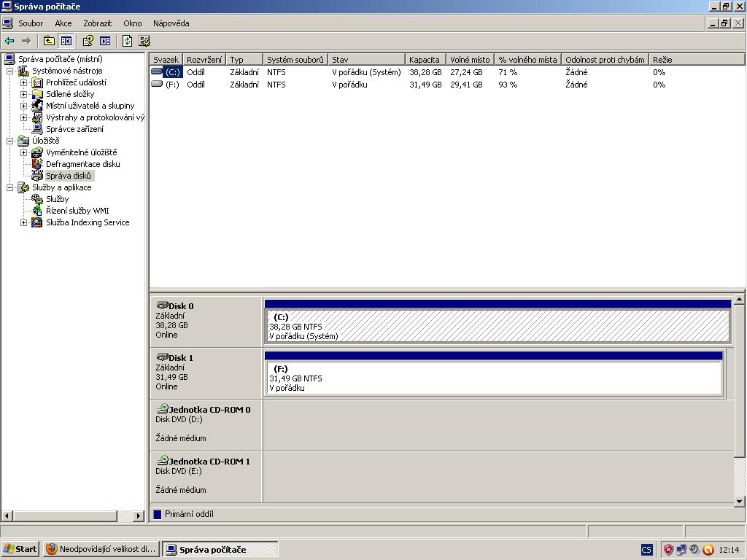Collapse the Systémové nástroje node
Viewport: 747px width, 560px height.
(x=9, y=71)
